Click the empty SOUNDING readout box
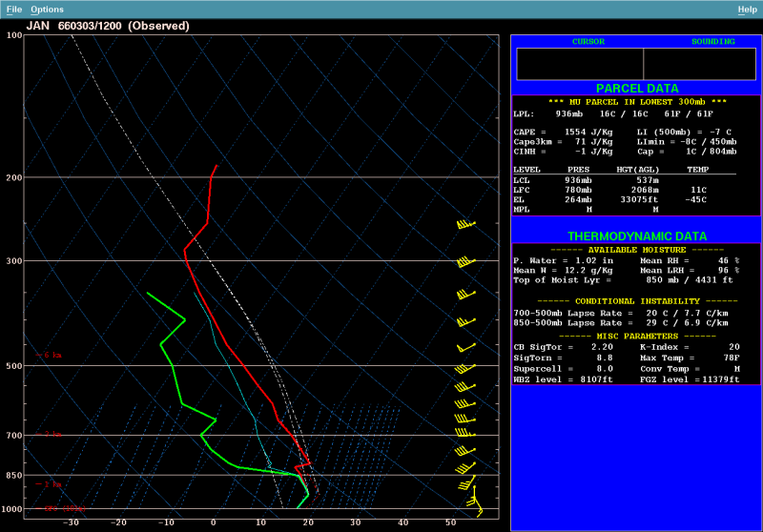Screen dimensions: 763x532 (700, 64)
